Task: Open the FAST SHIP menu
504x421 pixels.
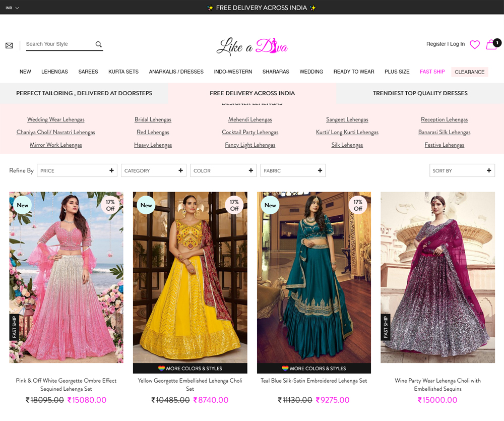Action: 432,72
